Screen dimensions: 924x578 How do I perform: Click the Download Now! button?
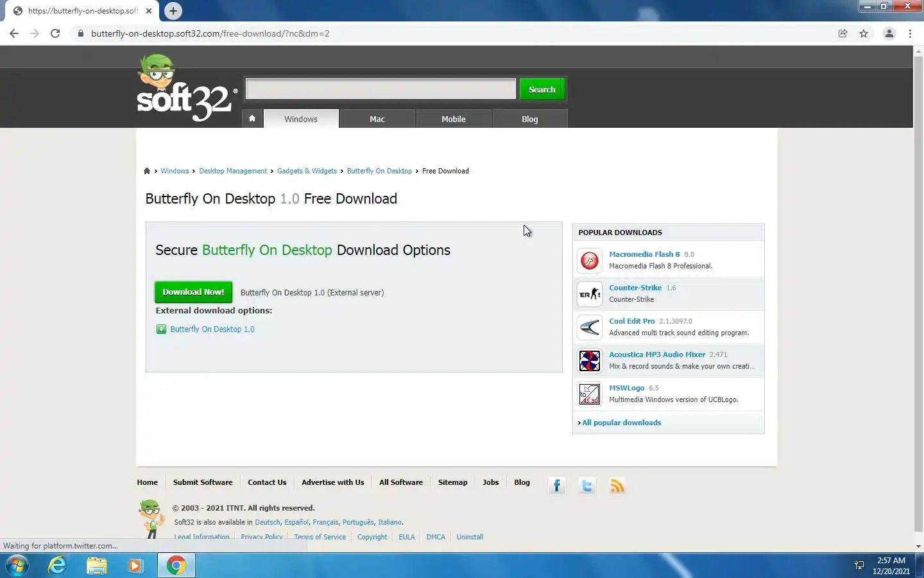click(193, 292)
